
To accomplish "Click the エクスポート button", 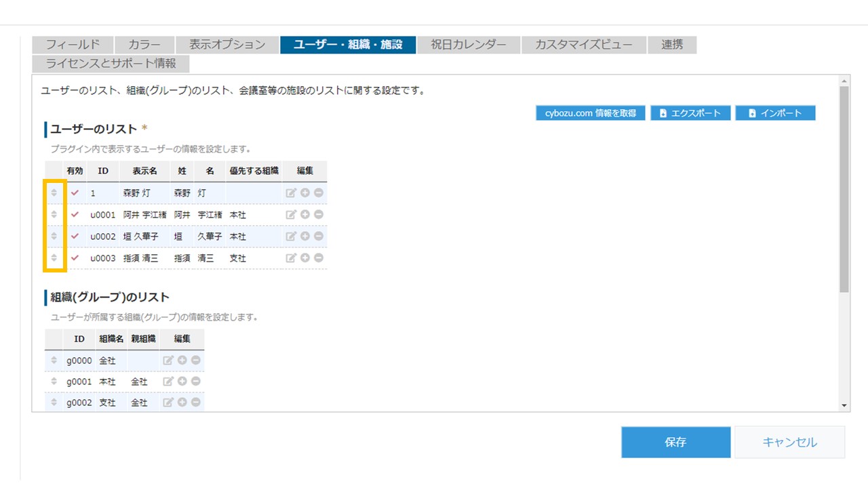I will click(x=690, y=113).
